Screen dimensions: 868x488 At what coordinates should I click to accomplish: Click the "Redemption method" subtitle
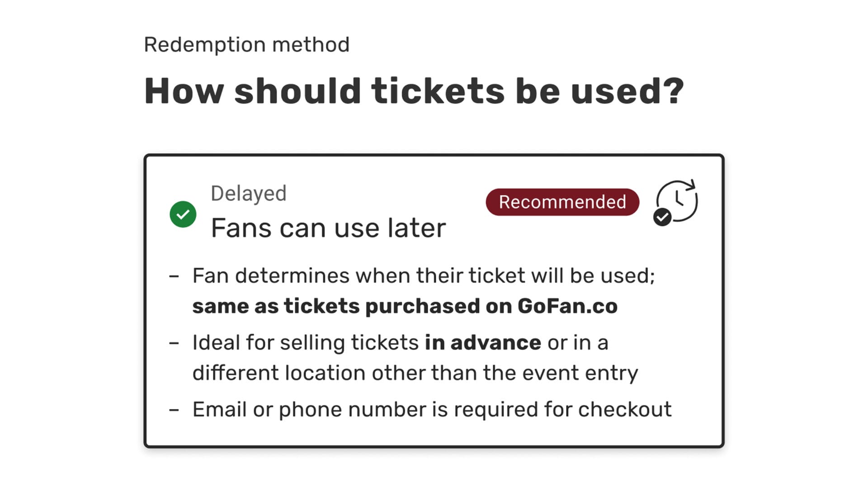pyautogui.click(x=246, y=45)
